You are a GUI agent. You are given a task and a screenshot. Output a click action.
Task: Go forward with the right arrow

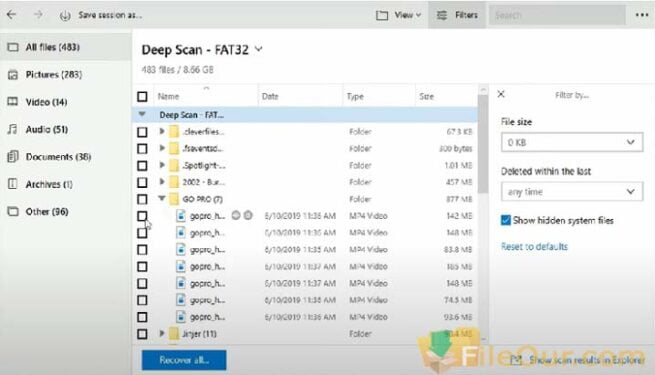coord(38,15)
